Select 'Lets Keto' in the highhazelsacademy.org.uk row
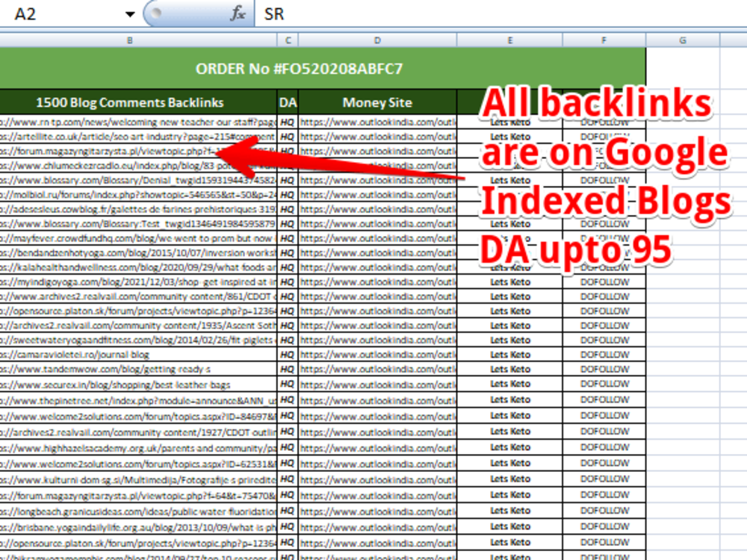Screen dimensions: 747x560 click(509, 447)
